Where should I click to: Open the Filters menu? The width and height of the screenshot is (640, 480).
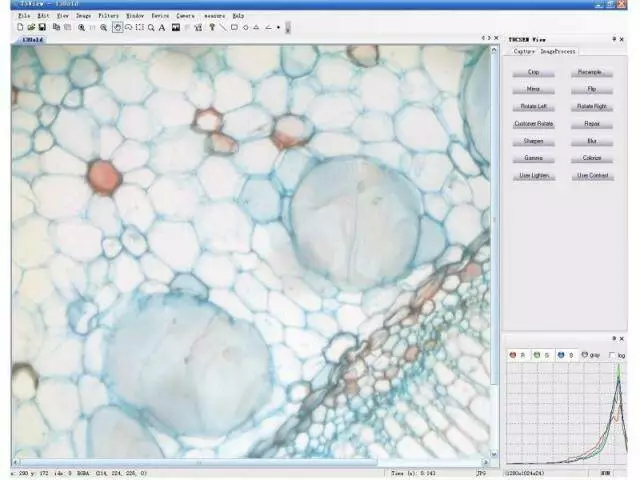pyautogui.click(x=109, y=16)
